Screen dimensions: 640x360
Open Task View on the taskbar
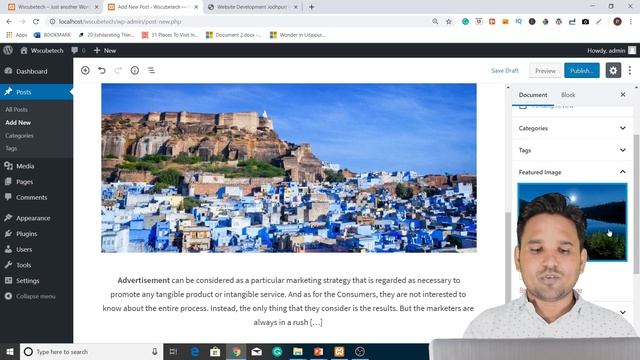173,351
